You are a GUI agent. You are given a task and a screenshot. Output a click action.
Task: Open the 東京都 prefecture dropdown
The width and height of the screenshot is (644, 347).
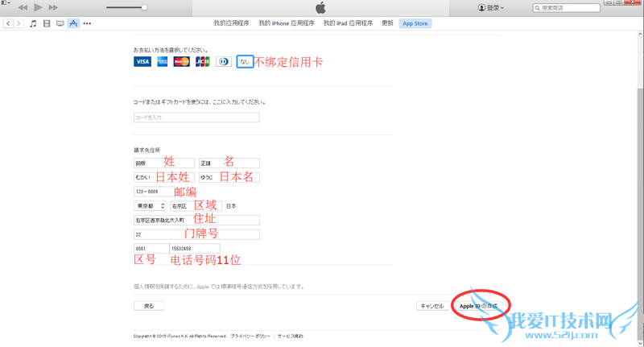150,206
